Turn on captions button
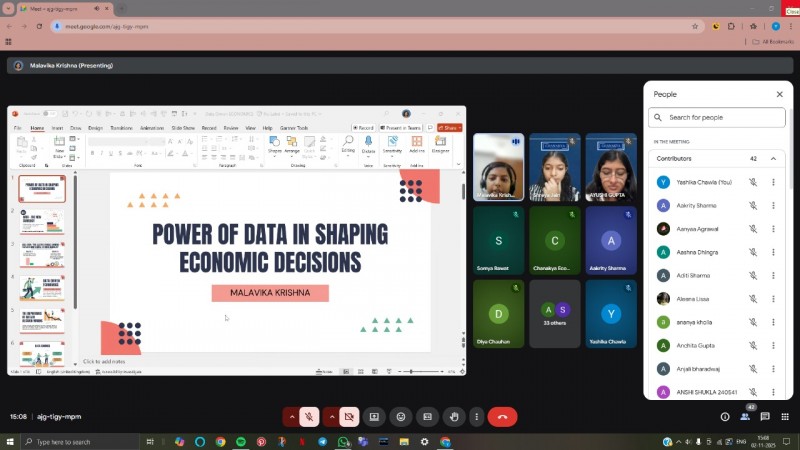Viewport: 800px width, 450px height. click(x=427, y=416)
